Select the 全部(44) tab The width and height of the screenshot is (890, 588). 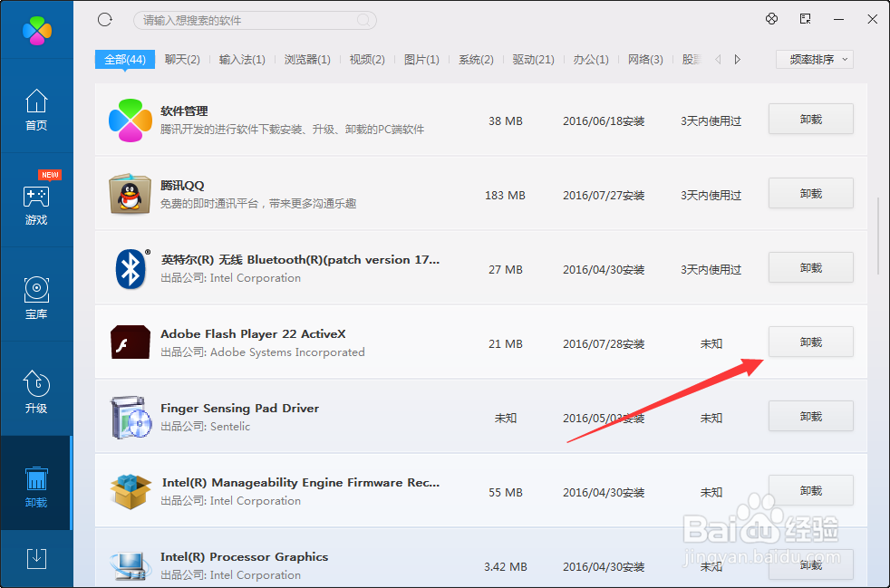pyautogui.click(x=125, y=59)
